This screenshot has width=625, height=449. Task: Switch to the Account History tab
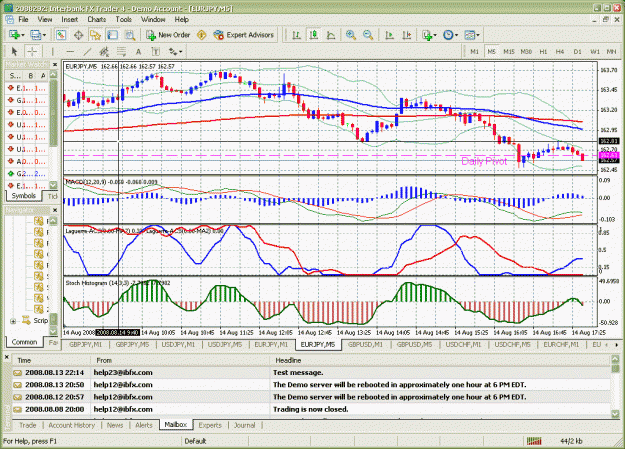72,425
